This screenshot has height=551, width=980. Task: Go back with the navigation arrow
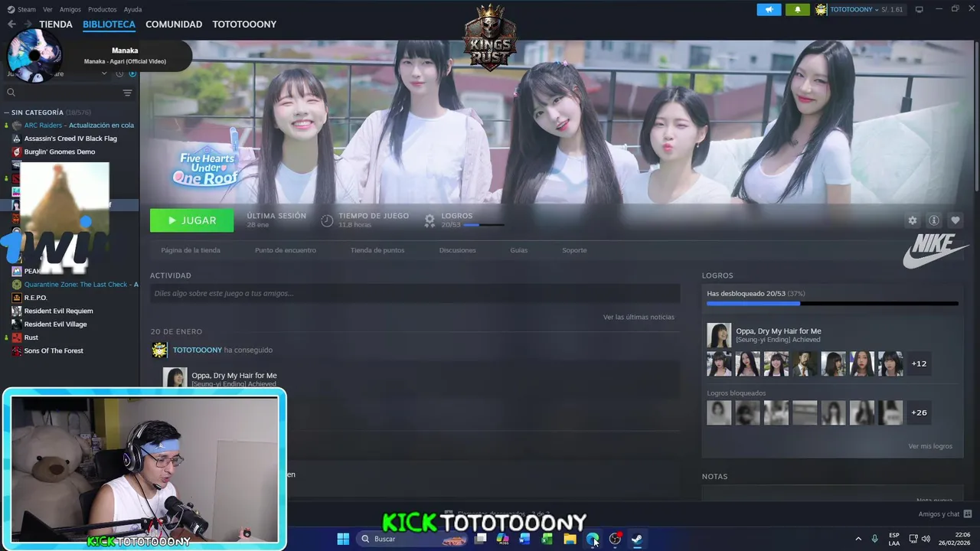tap(11, 24)
